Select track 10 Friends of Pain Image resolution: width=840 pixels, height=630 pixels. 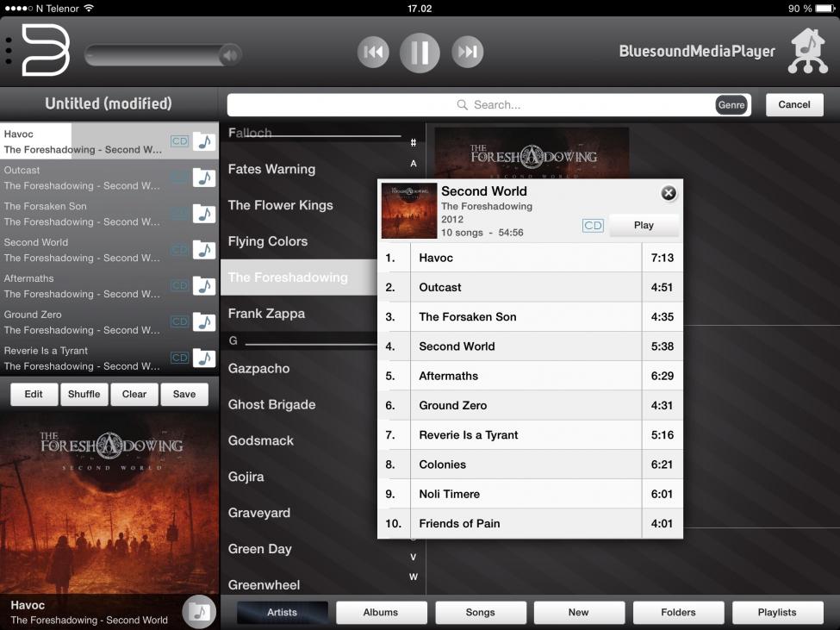[530, 523]
